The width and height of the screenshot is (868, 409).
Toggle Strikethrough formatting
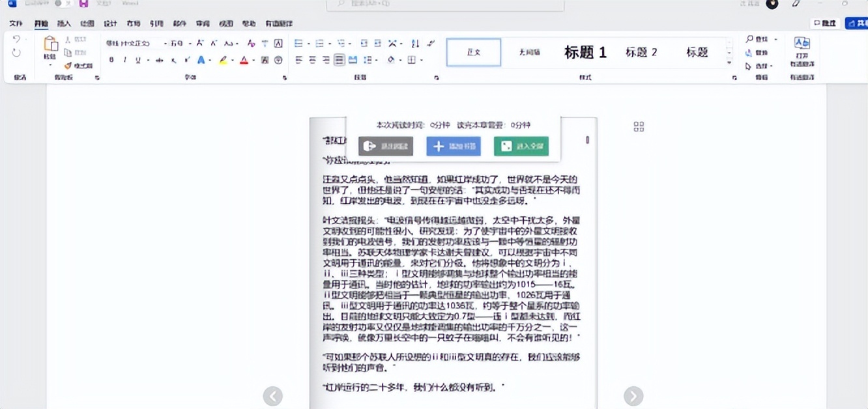tap(160, 60)
